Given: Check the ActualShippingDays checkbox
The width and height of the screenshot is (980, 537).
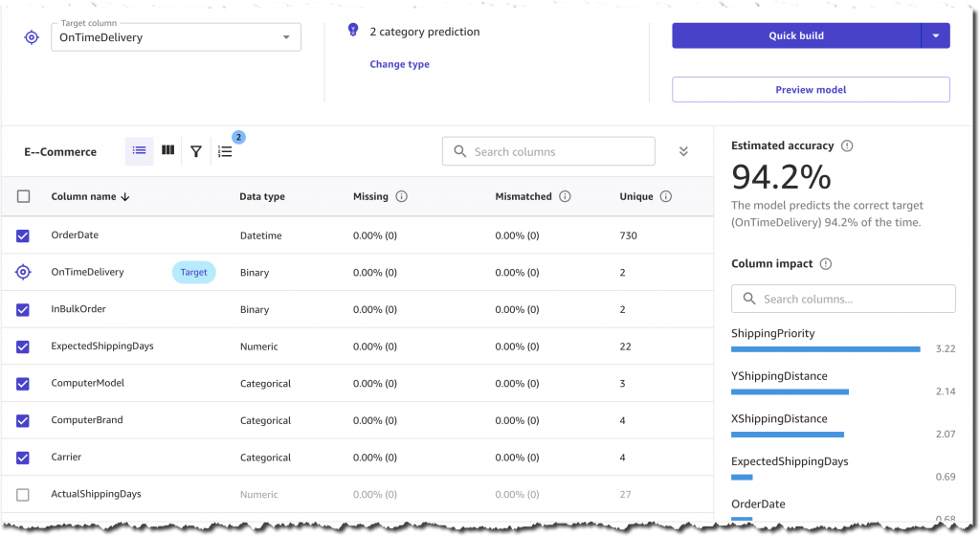Looking at the screenshot, I should click(x=23, y=495).
